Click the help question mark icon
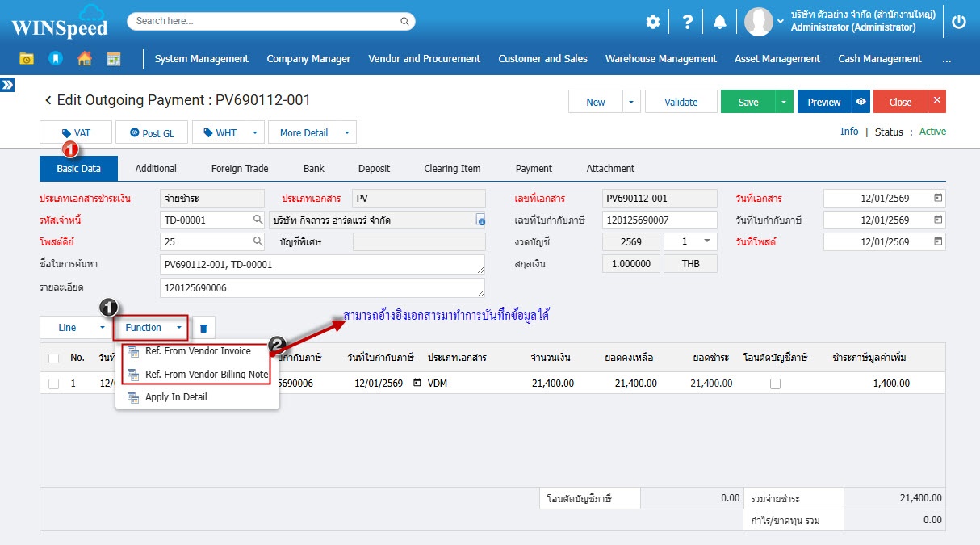This screenshot has width=980, height=545. click(x=687, y=22)
